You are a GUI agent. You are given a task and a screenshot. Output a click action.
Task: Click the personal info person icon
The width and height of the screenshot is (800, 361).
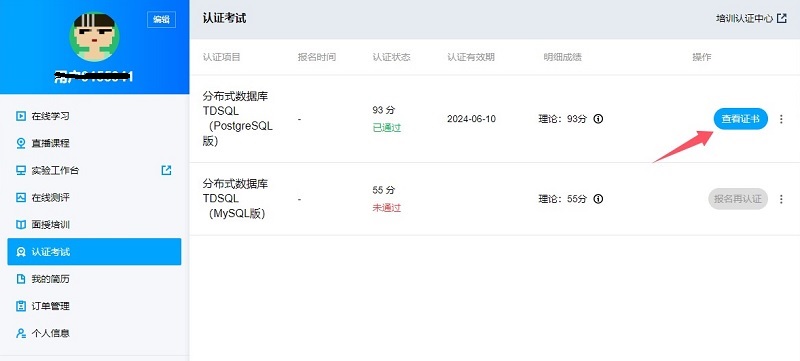point(21,333)
